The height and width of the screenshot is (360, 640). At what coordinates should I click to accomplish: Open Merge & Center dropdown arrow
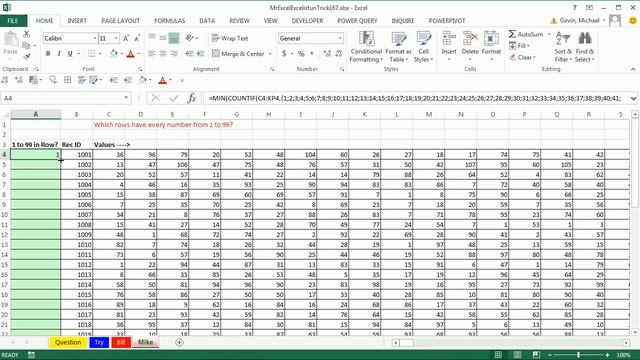point(270,54)
